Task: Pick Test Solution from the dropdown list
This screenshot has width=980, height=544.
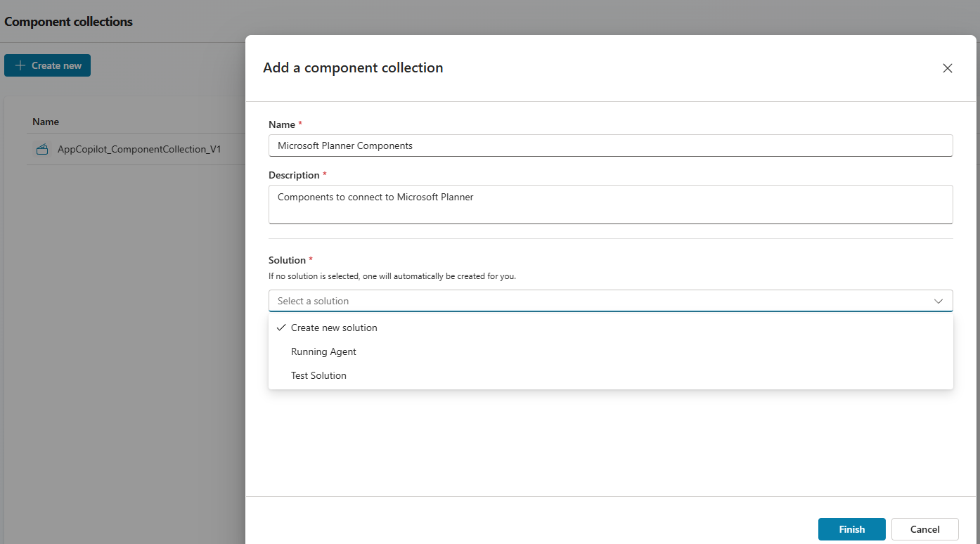Action: (318, 375)
